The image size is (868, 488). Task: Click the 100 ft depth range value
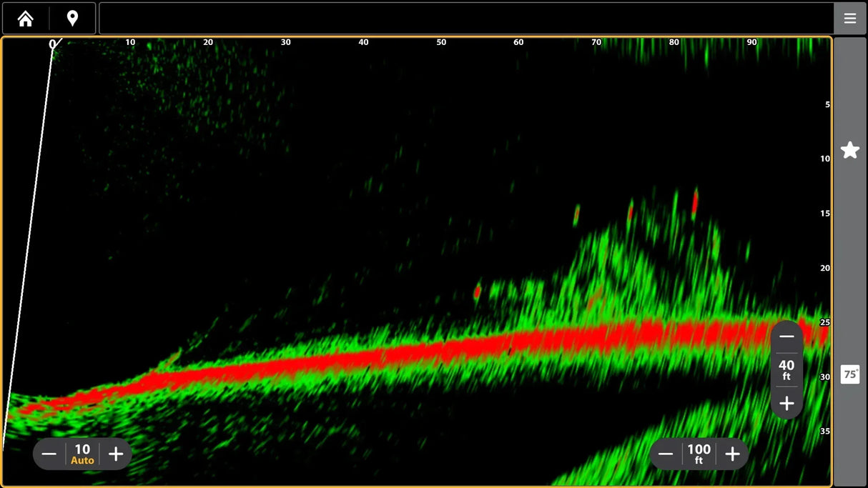[x=699, y=453]
